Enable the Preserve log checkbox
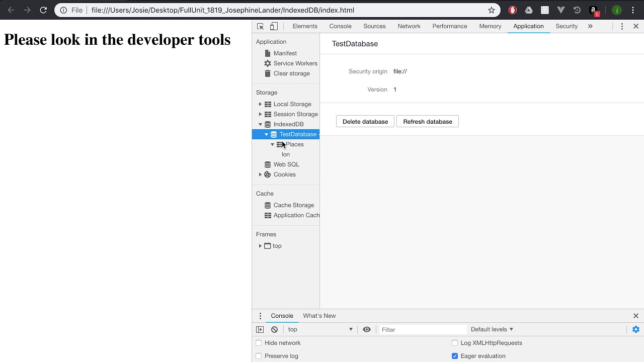Viewport: 644px width, 362px height. coord(259,356)
